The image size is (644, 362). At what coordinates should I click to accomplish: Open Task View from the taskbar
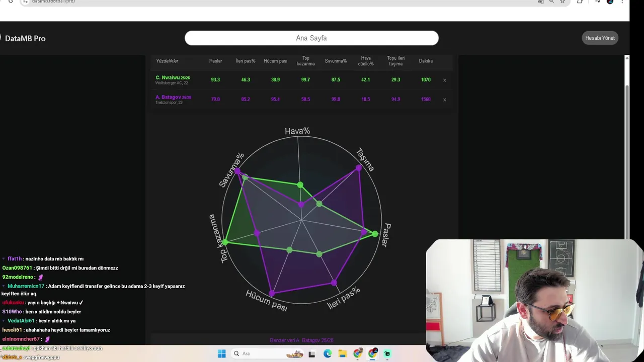pos(312,353)
